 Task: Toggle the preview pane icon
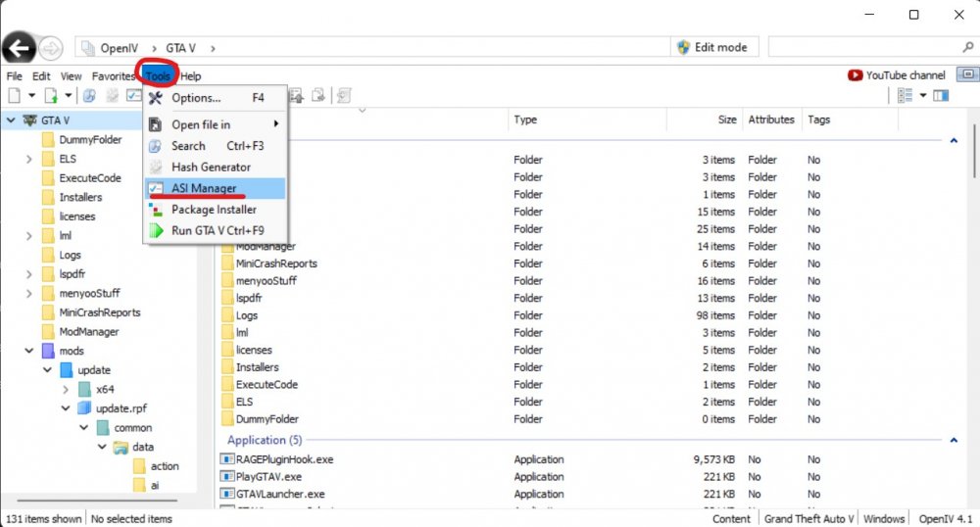click(x=941, y=96)
